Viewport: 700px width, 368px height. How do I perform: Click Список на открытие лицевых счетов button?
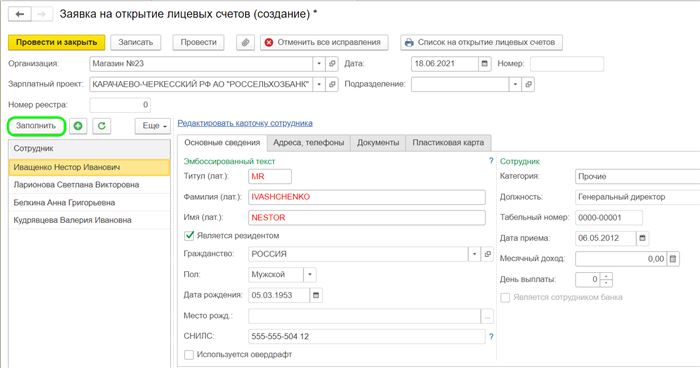coord(481,42)
